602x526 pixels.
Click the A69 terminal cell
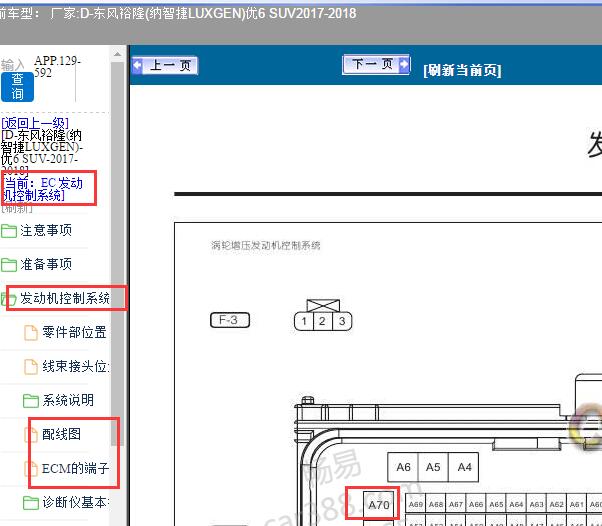coord(416,504)
